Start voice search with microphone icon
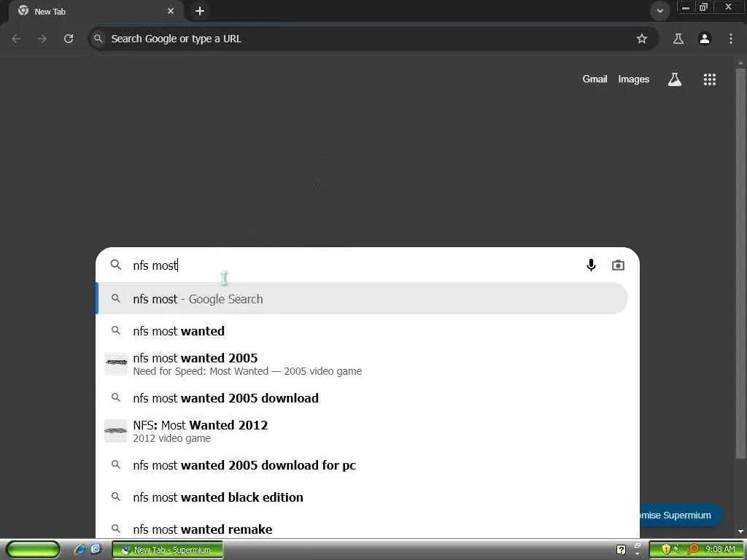This screenshot has height=560, width=747. [x=591, y=265]
